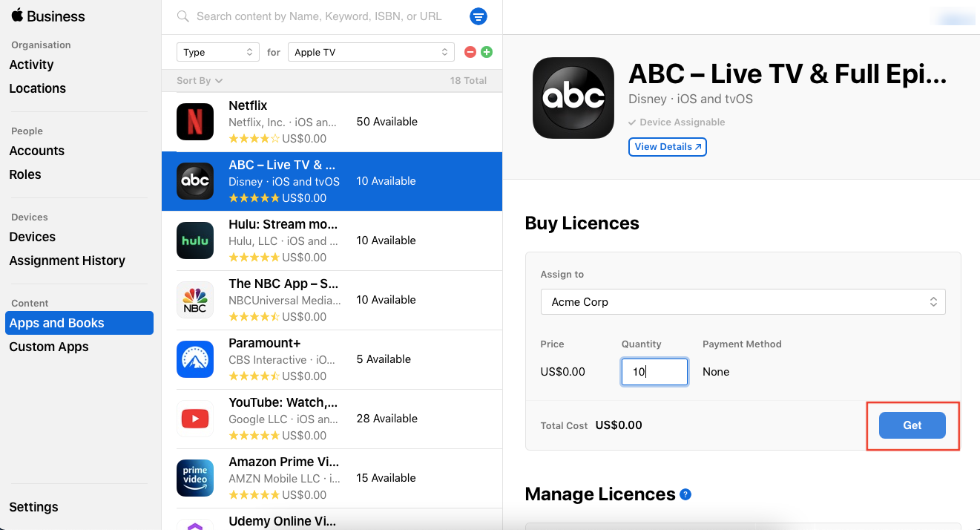Open Activity in the sidebar
Image resolution: width=980 pixels, height=530 pixels.
click(x=31, y=65)
